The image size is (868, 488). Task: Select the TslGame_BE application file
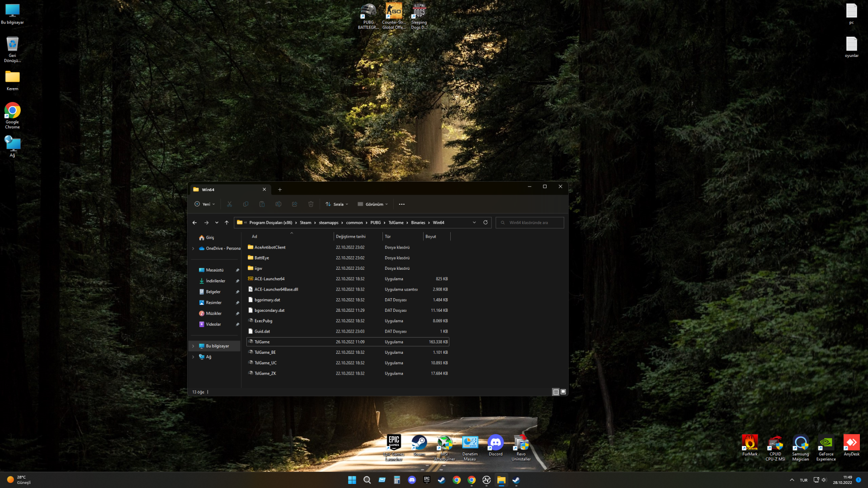[265, 352]
